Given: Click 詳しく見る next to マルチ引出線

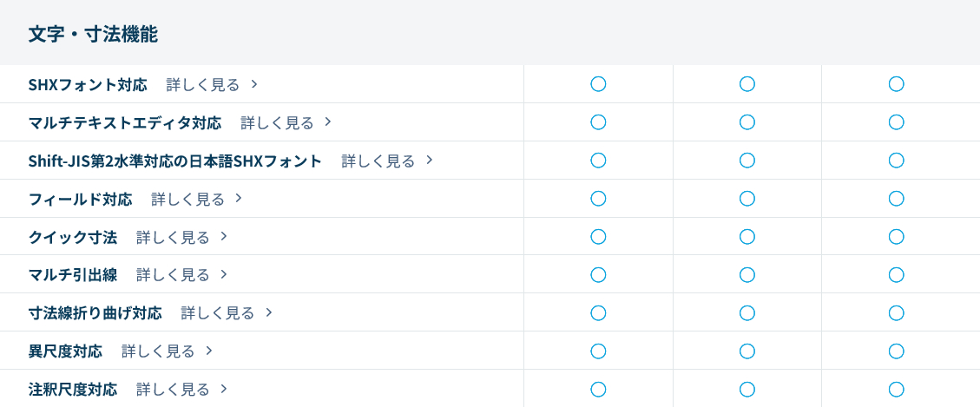Looking at the screenshot, I should (173, 275).
